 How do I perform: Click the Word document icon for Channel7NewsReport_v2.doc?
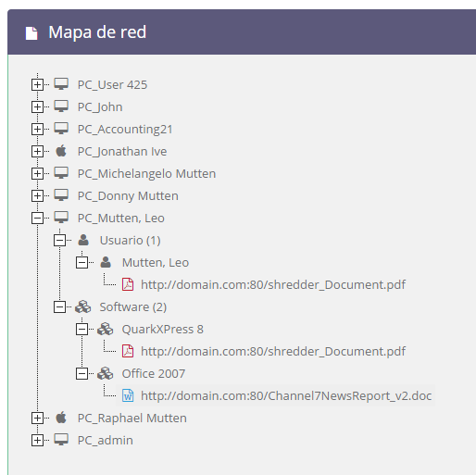click(128, 395)
